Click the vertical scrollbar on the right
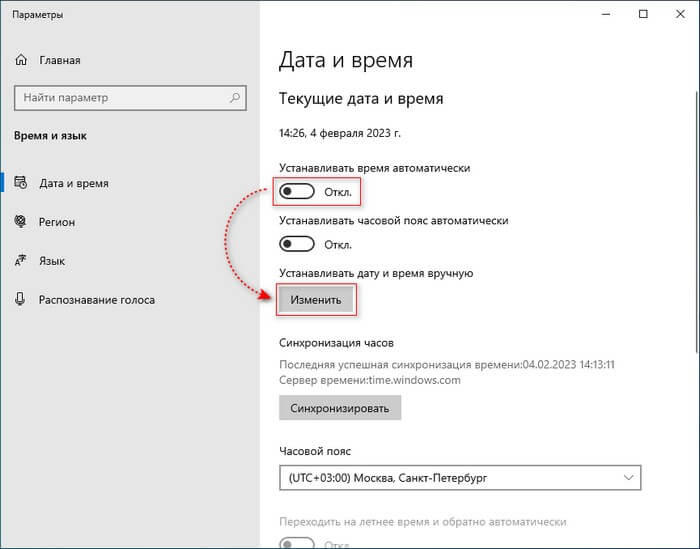The image size is (700, 549). 696,221
